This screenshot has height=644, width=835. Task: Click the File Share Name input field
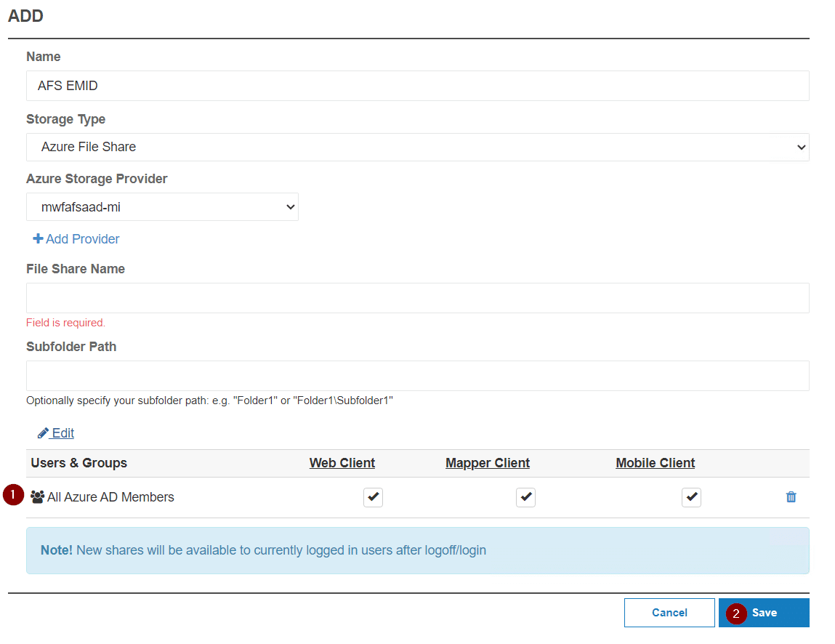pos(417,297)
